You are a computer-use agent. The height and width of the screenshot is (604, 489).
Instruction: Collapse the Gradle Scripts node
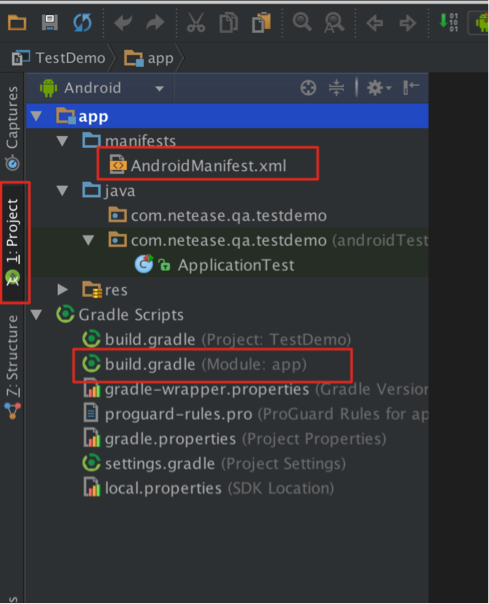[37, 315]
